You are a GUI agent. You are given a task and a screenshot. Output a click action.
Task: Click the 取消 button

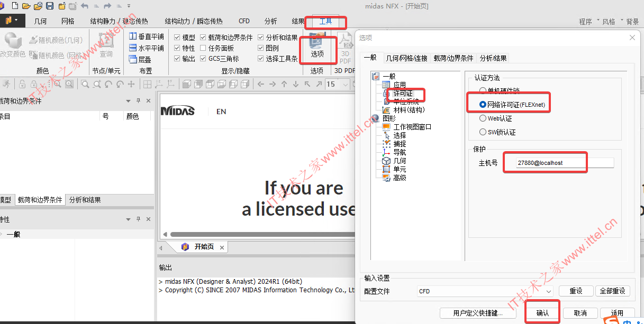(x=580, y=313)
